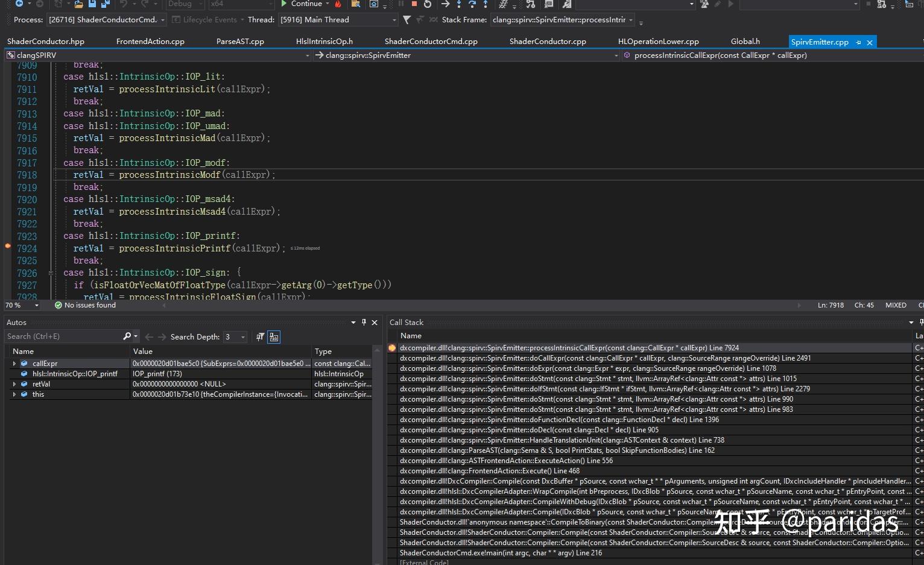Open the Process dropdown list

163,20
